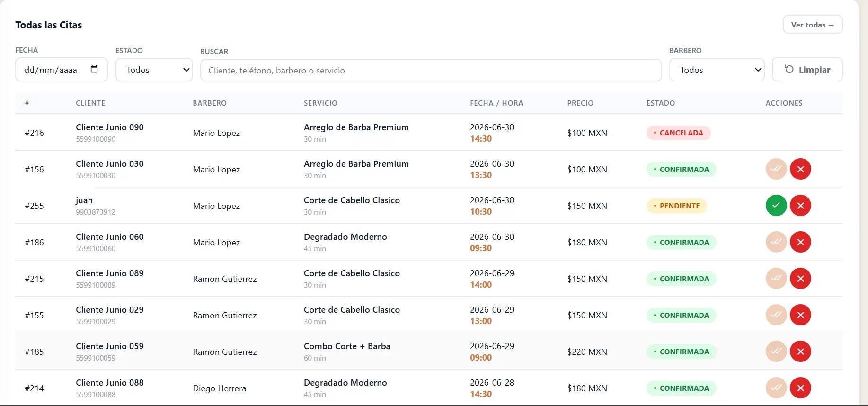
Task: Click Cliente Junio 029 name
Action: pos(110,309)
